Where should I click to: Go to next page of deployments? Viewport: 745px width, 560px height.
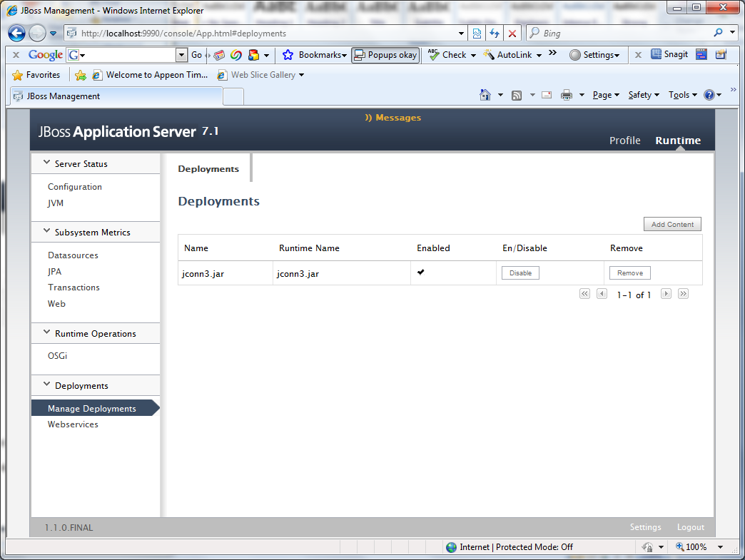click(666, 294)
